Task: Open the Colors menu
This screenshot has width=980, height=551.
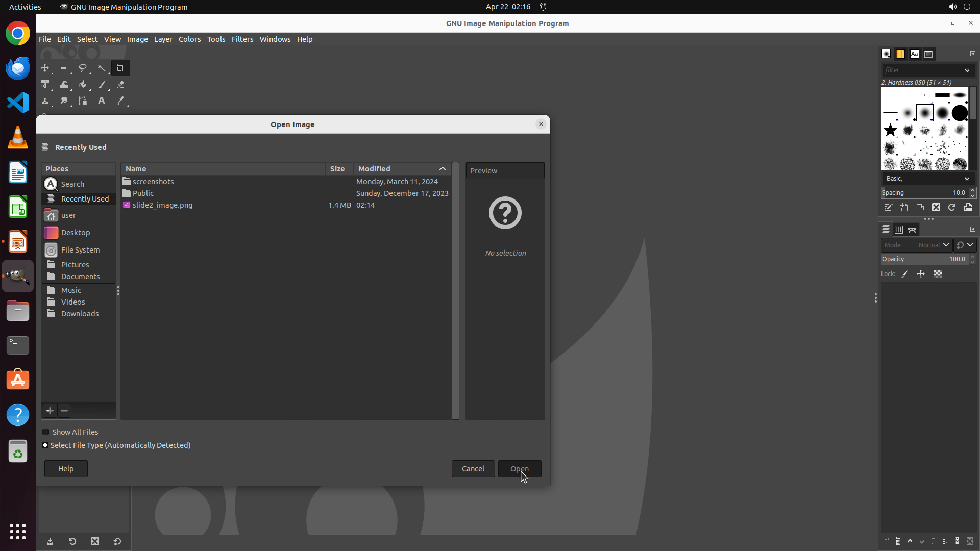Action: 189,39
